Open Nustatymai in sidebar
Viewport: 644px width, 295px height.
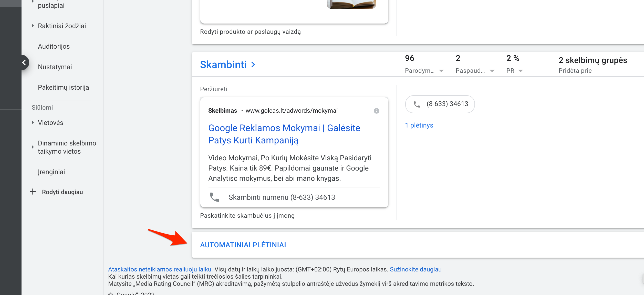tap(55, 67)
